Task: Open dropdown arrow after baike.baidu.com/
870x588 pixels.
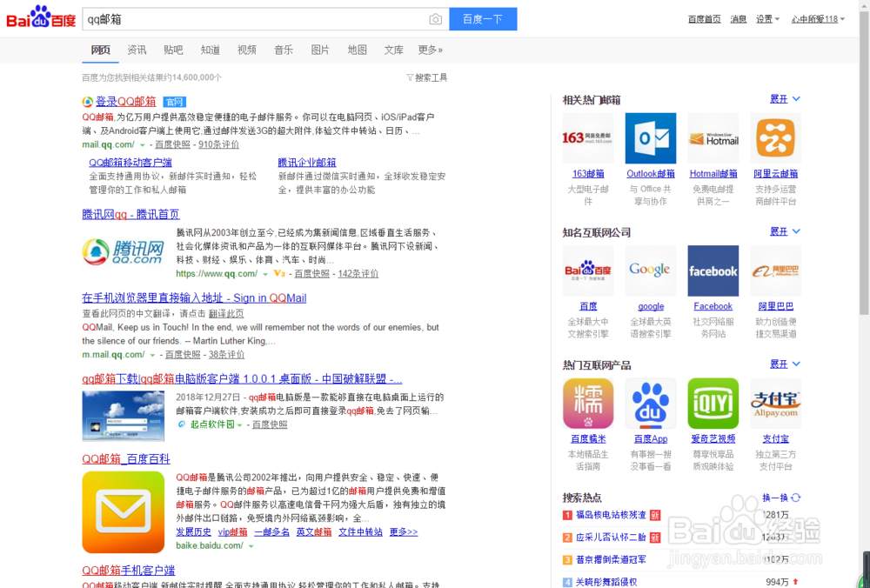Action: [x=251, y=546]
